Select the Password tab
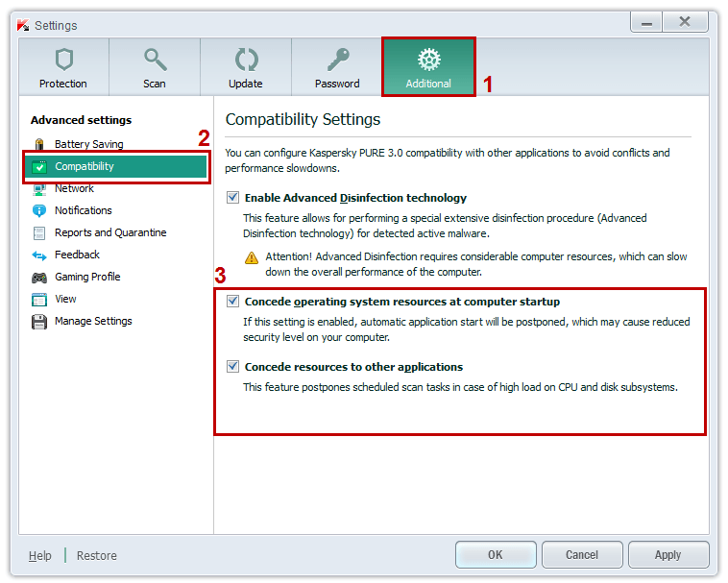This screenshot has width=728, height=583. (337, 67)
